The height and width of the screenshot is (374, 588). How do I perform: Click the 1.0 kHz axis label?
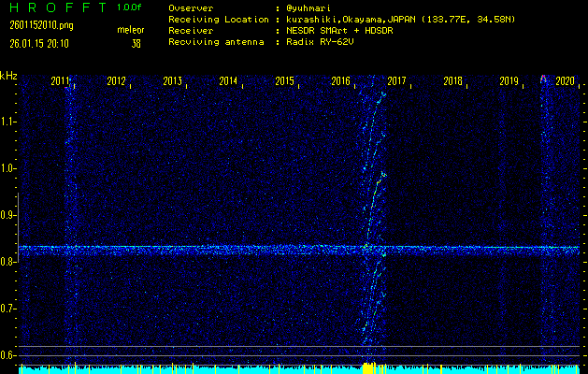[x=8, y=169]
